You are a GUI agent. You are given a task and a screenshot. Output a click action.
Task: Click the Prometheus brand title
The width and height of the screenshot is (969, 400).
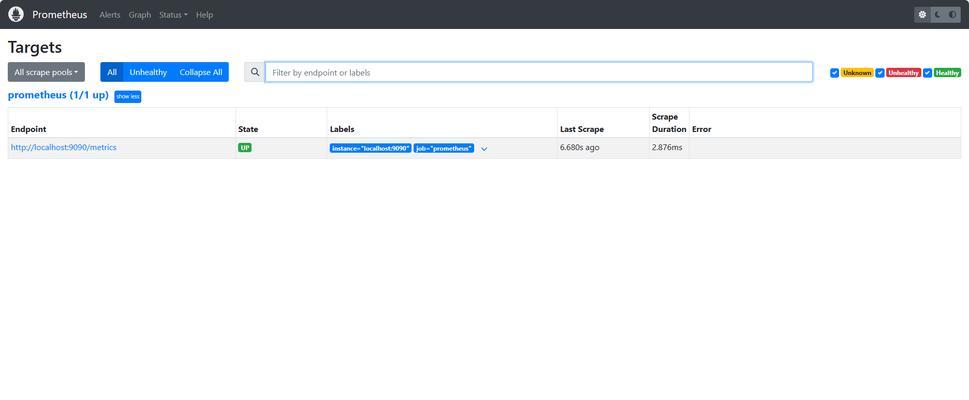coord(60,14)
